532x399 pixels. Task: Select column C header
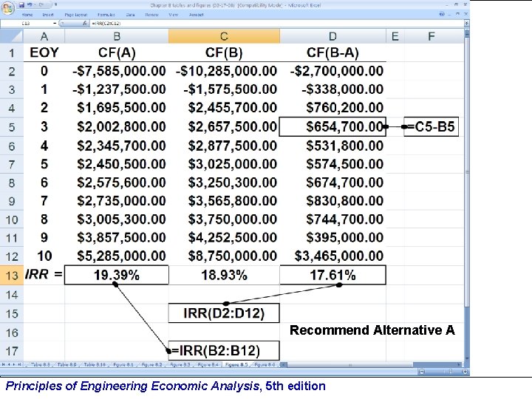point(224,36)
